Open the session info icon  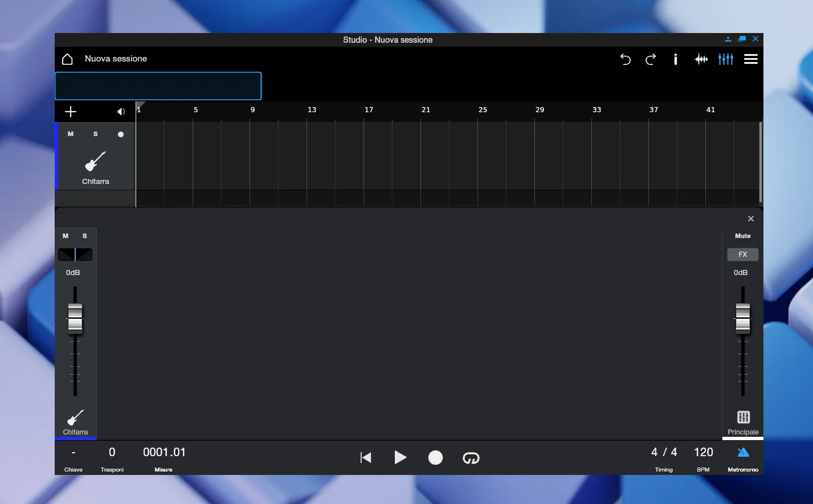675,59
